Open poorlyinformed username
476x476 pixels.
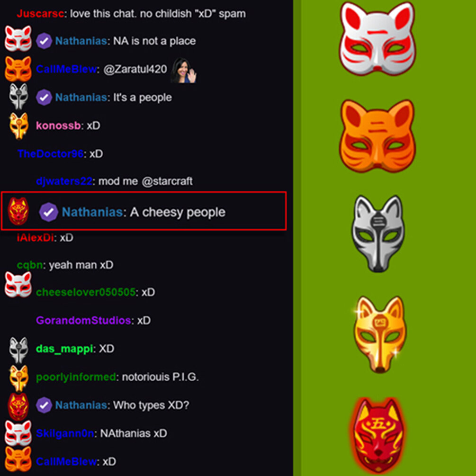click(76, 377)
